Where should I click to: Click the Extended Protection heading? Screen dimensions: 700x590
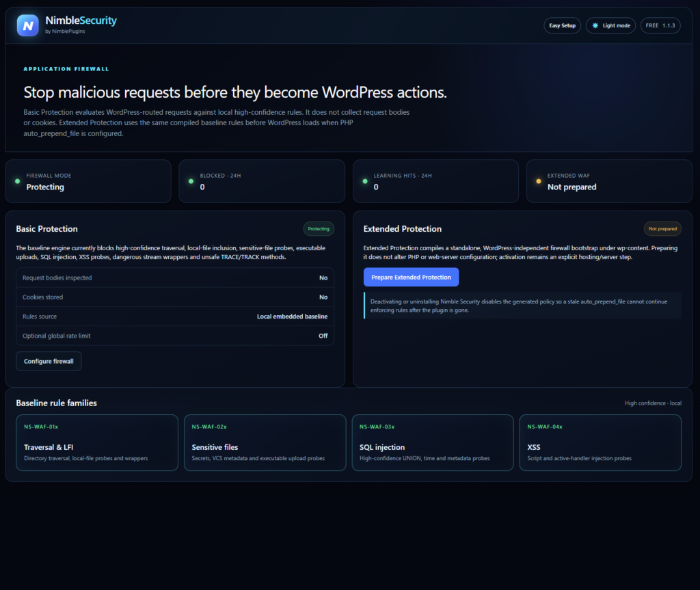click(x=402, y=228)
